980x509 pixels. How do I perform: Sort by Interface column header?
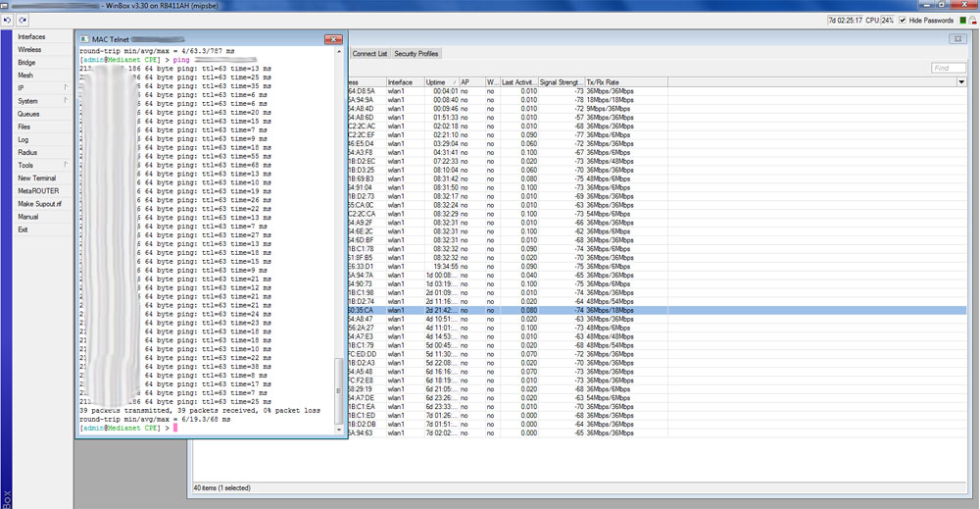tap(405, 82)
